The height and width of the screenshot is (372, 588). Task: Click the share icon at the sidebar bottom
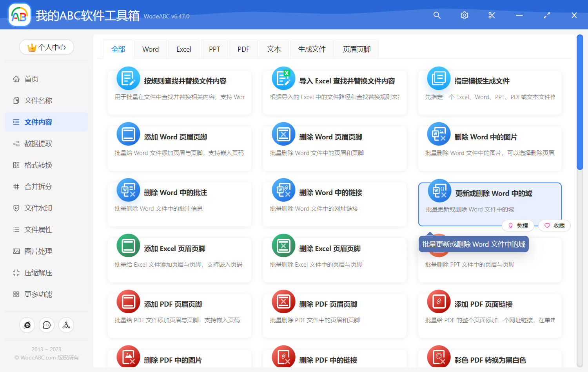click(66, 325)
